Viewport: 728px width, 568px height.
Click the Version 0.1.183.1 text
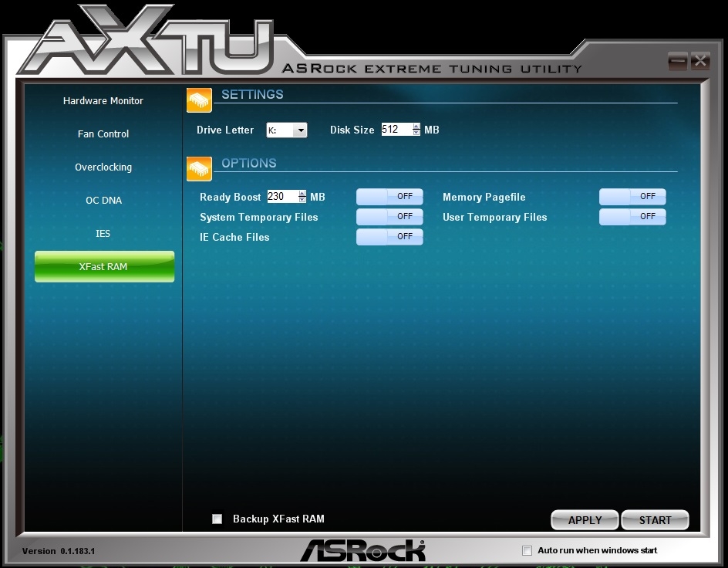point(59,551)
